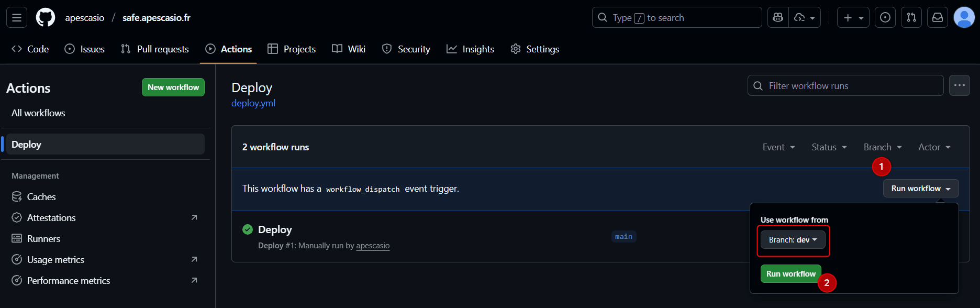Click the Caches database icon
This screenshot has width=980, height=308.
17,197
